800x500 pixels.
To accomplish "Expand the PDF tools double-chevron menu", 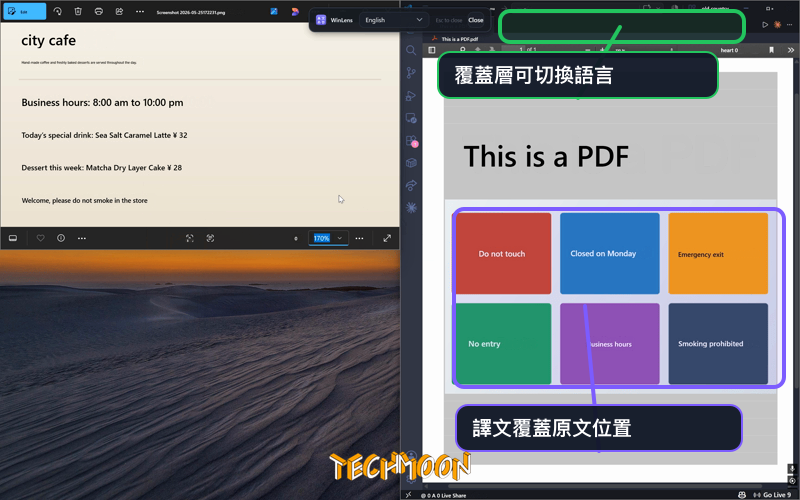I will pyautogui.click(x=791, y=50).
